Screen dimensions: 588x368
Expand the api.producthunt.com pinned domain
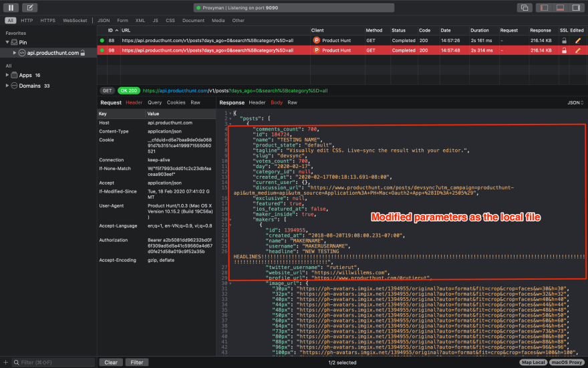pyautogui.click(x=15, y=53)
